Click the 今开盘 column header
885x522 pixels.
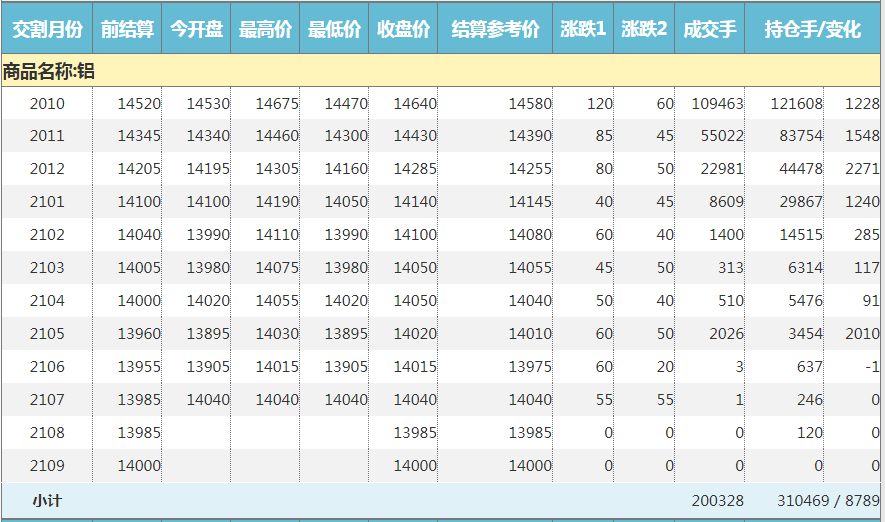click(196, 30)
